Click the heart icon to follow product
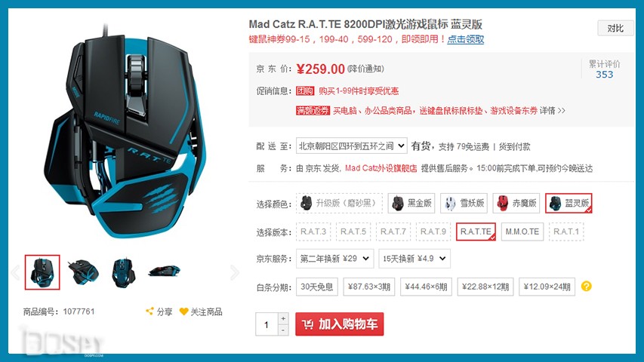644x362 pixels. (x=184, y=311)
